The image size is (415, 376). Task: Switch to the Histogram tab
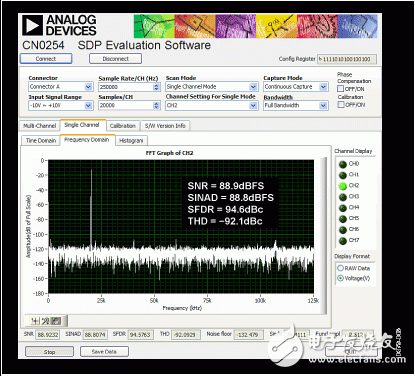point(131,140)
